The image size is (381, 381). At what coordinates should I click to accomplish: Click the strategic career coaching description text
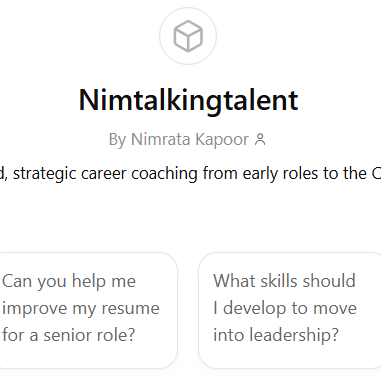coord(190,173)
